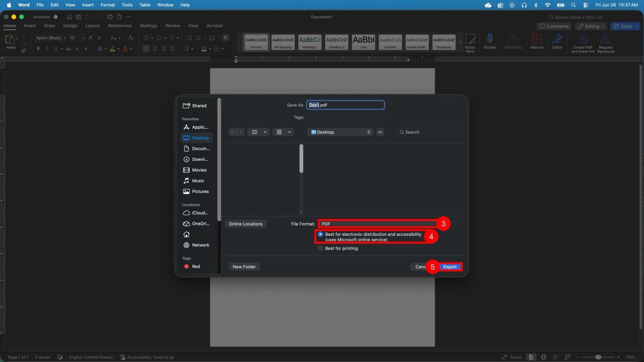
Task: Pick the red font color swatch
Action: (x=125, y=49)
